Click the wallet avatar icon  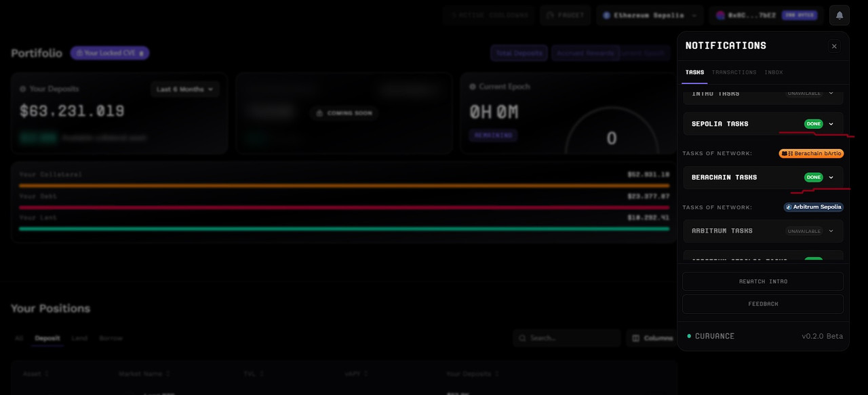[x=720, y=15]
